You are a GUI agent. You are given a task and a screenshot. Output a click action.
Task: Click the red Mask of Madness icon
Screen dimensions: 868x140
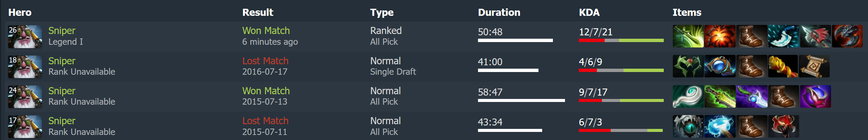pos(783,126)
